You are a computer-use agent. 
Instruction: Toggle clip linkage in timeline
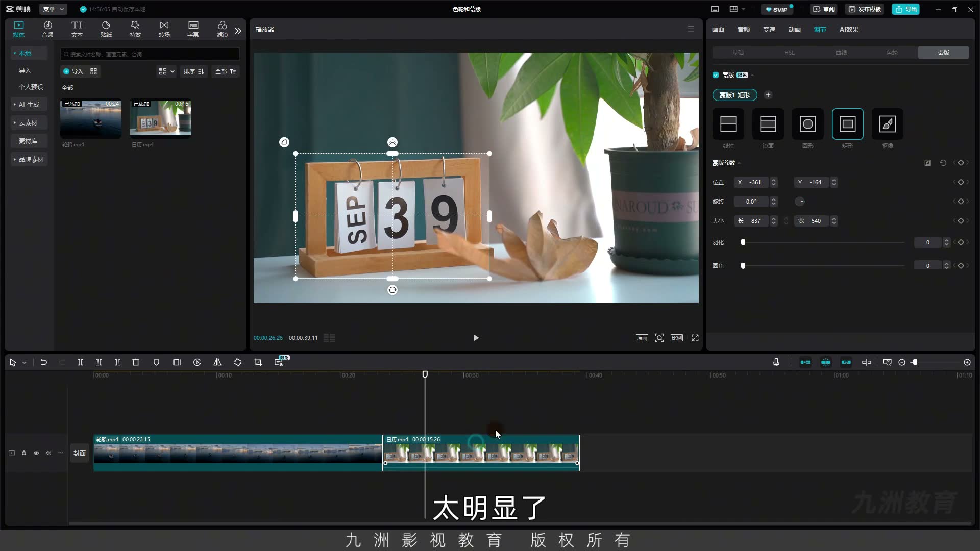click(846, 362)
